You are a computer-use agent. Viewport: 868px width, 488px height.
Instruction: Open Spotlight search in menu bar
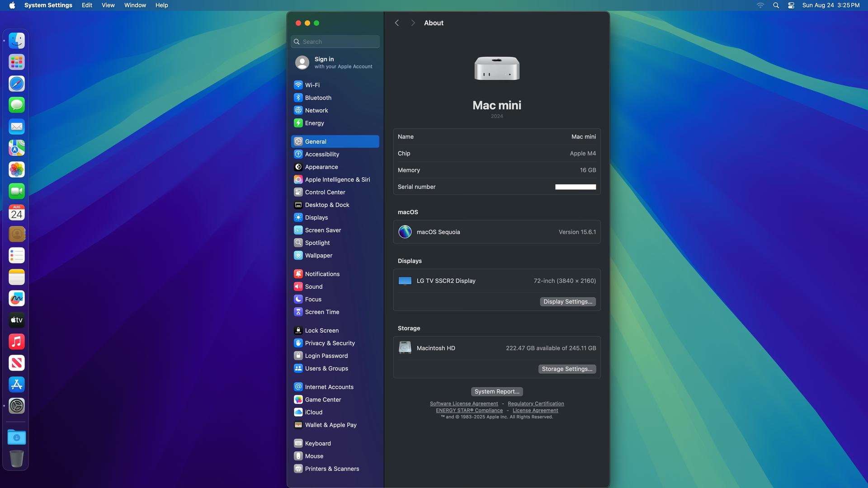(x=776, y=5)
